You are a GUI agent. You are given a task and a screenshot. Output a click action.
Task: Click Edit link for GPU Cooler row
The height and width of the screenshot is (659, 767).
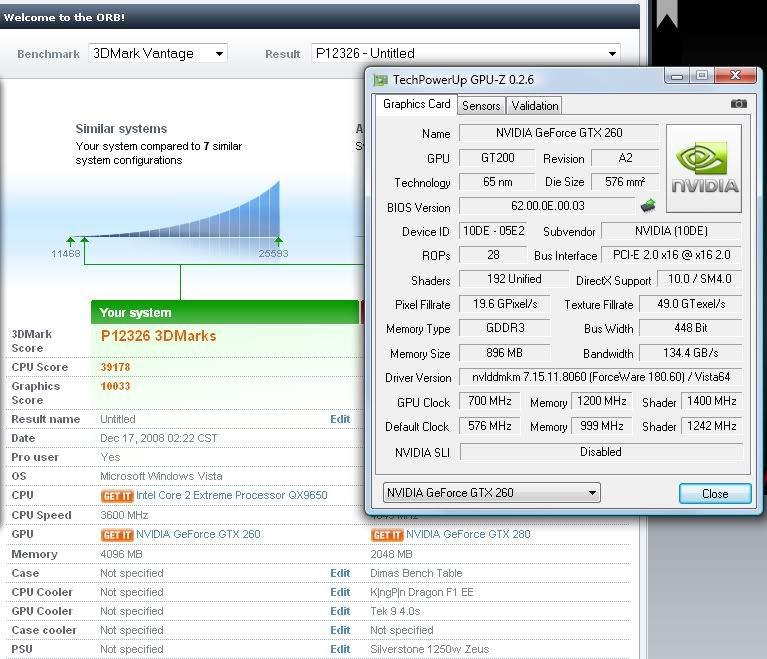[340, 612]
